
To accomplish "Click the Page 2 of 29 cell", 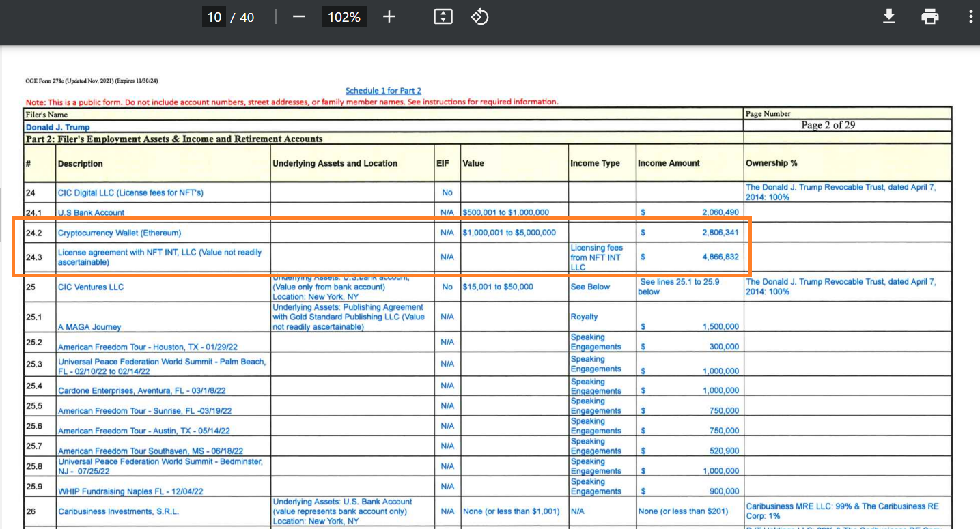I will (x=828, y=125).
